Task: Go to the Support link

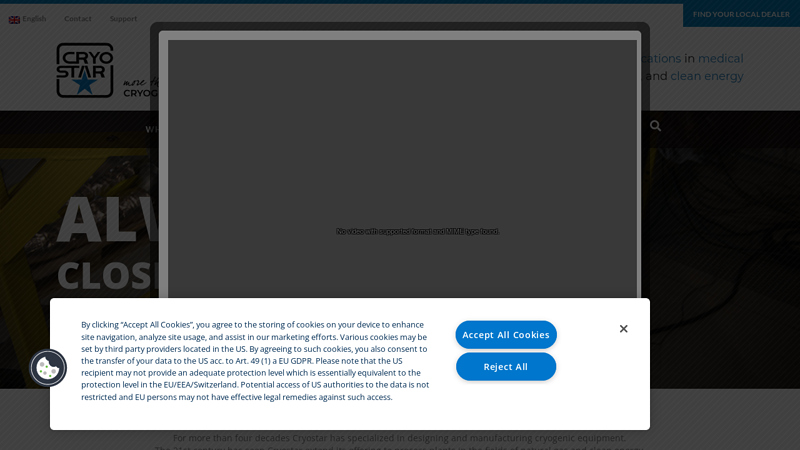Action: point(123,19)
